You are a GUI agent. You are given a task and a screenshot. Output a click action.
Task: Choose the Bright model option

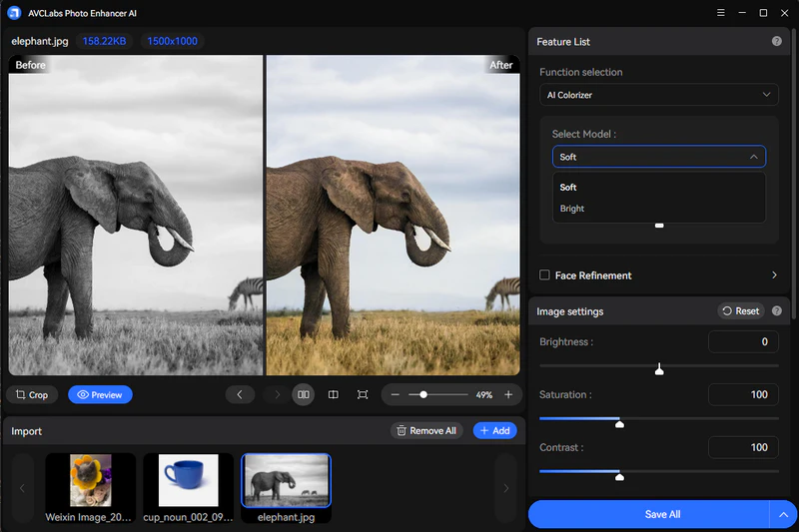(572, 209)
